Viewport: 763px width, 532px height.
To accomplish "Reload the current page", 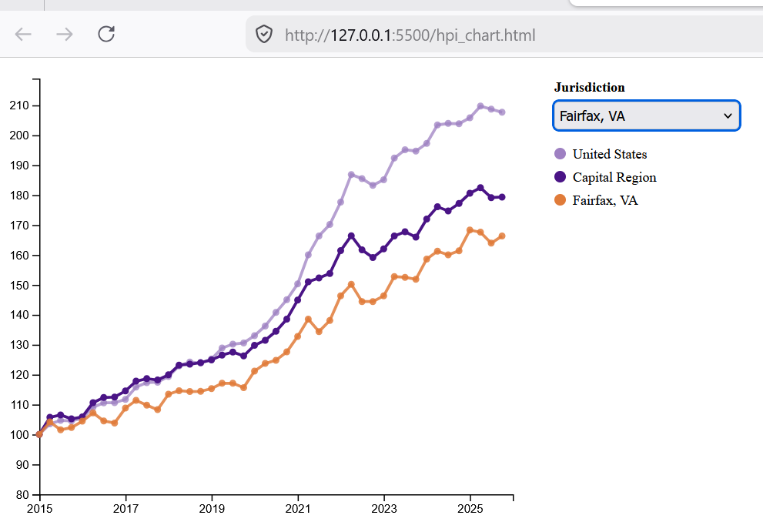I will point(106,34).
